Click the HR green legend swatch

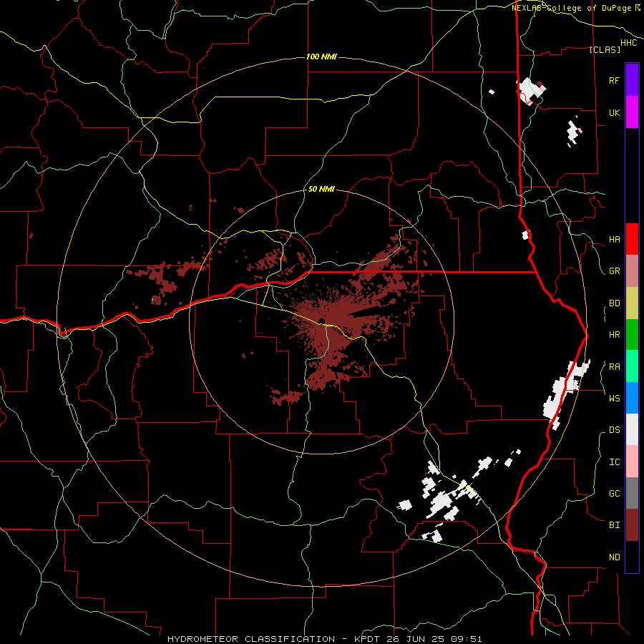(x=632, y=335)
